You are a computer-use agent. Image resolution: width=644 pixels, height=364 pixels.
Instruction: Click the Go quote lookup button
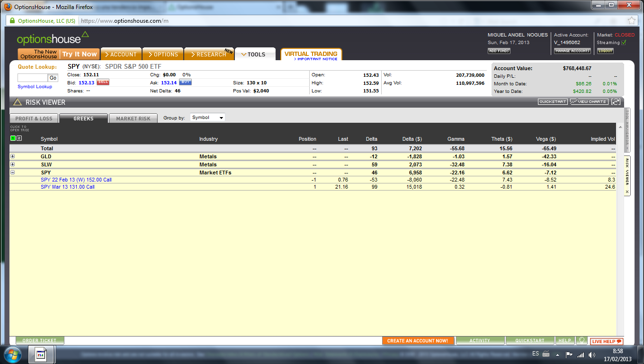coord(53,78)
